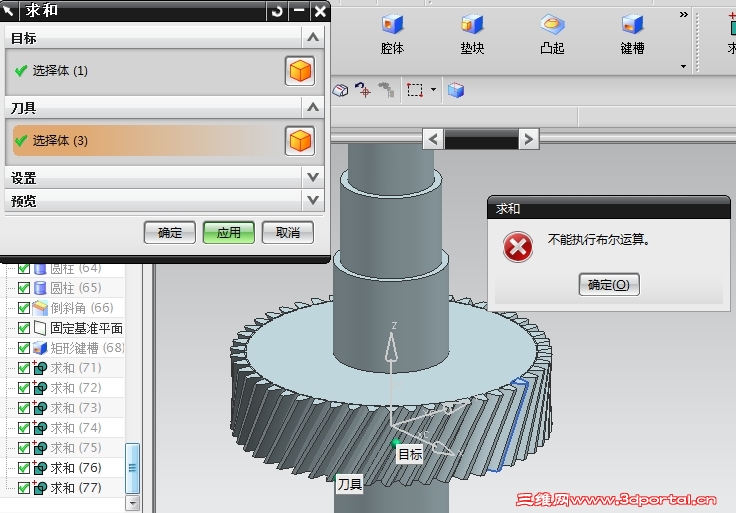Click the reset icon in 求和 dialog title

coord(277,11)
